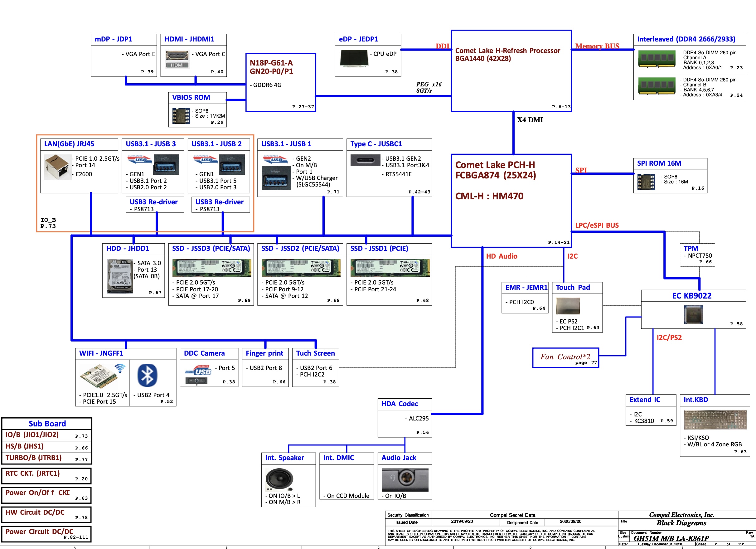Click the eDP display panel image
Screen dimensions: 756x549
(x=354, y=58)
